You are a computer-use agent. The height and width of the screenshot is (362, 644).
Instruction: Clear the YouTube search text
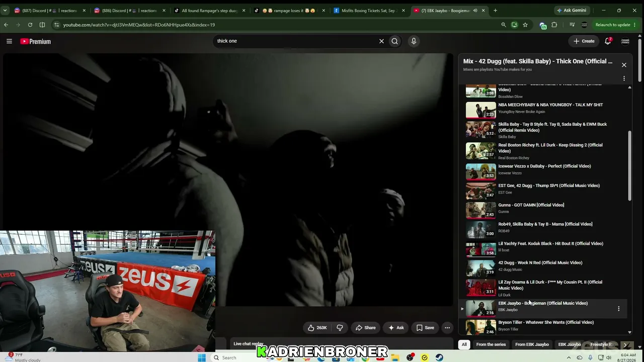click(381, 41)
